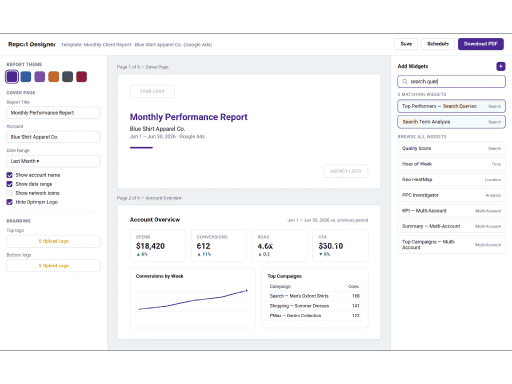Add the PPC Investigator widget
The width and height of the screenshot is (512, 384).
pyautogui.click(x=451, y=195)
